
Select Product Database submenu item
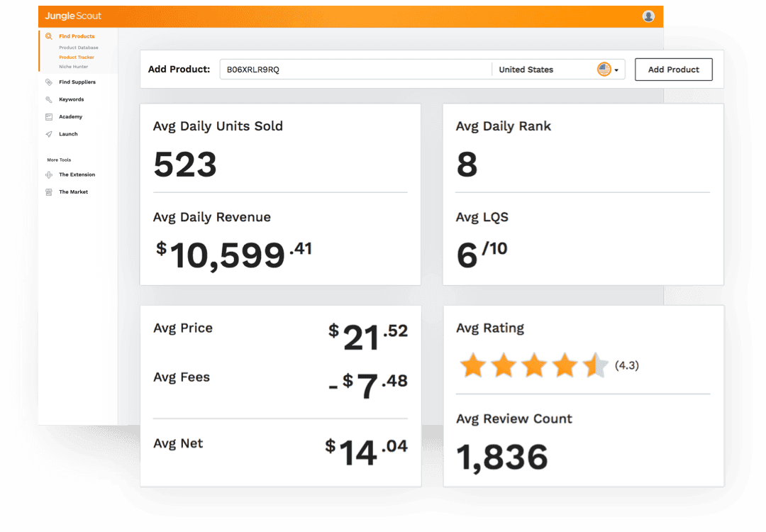tap(79, 48)
